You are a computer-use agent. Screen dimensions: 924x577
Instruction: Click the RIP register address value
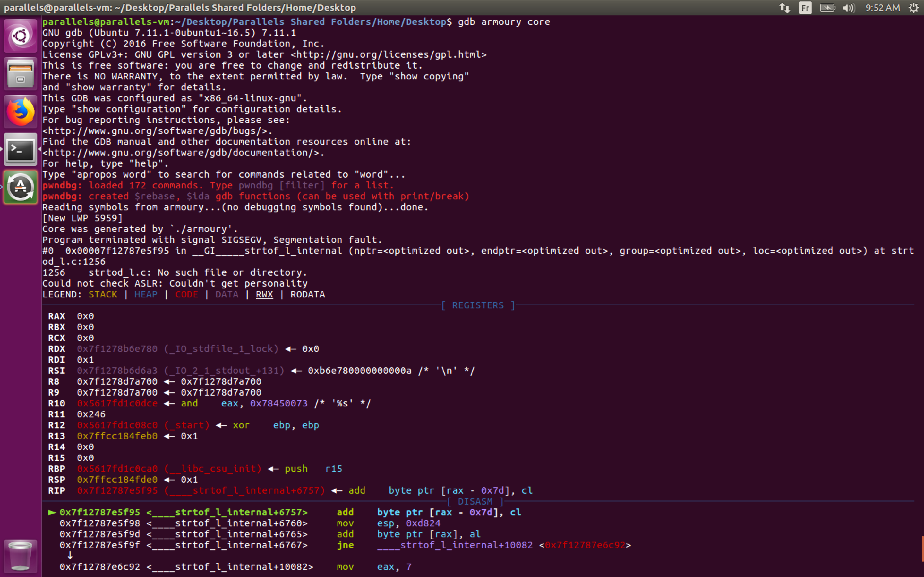117,490
